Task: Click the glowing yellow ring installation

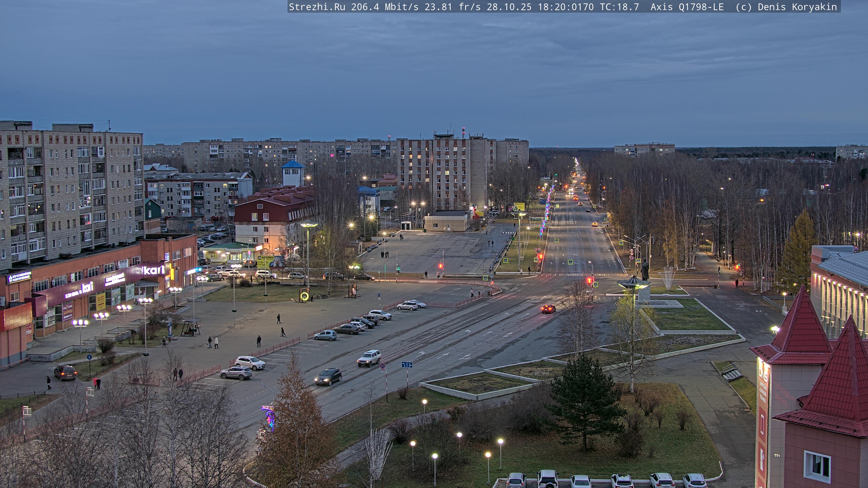Action: [x=304, y=296]
